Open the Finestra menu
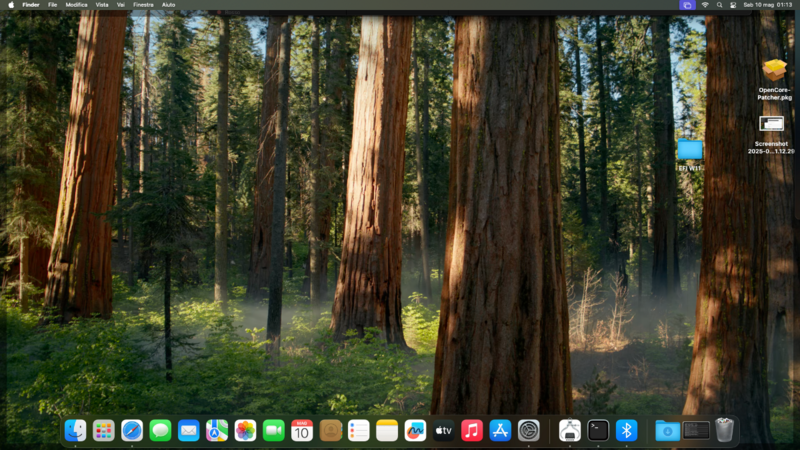This screenshot has width=800, height=450. pos(143,5)
